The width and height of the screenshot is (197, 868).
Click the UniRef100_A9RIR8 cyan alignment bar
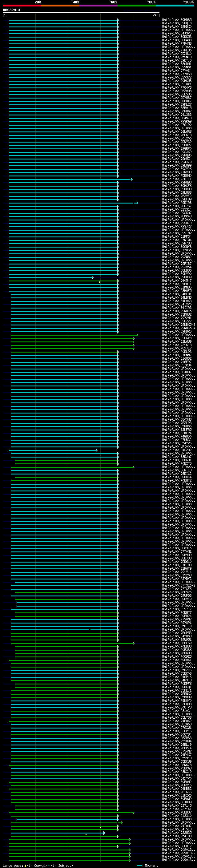[x=73, y=203]
